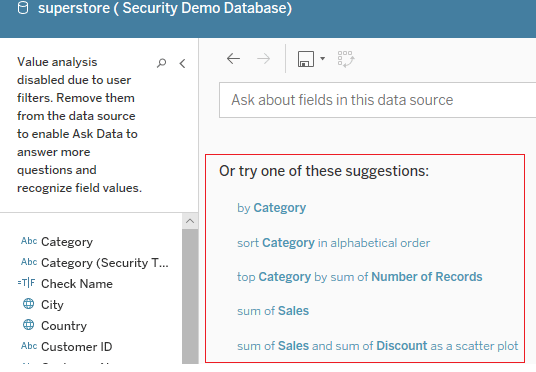536x372 pixels.
Task: Select the 'sum of Sales' suggestion
Action: click(273, 311)
